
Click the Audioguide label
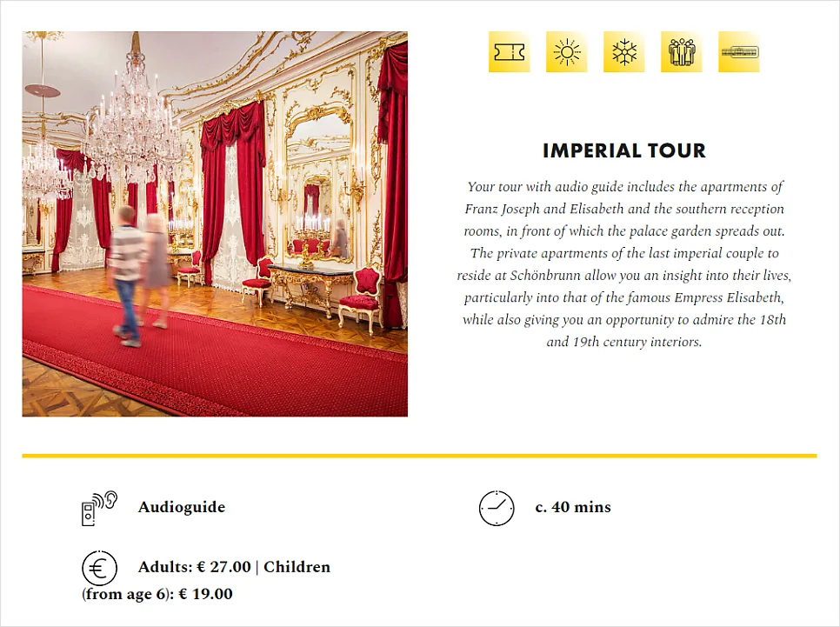(181, 507)
